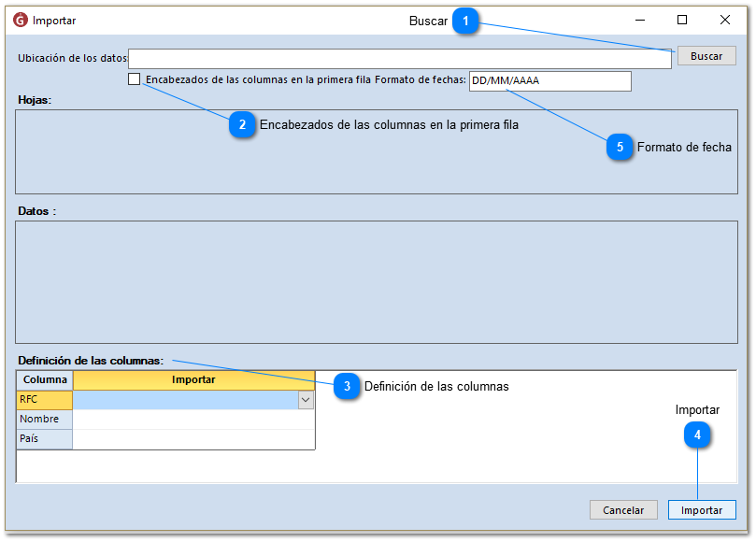Click annotation badge number 4 above Importar
Viewport: 756px width, 542px height.
click(x=697, y=435)
